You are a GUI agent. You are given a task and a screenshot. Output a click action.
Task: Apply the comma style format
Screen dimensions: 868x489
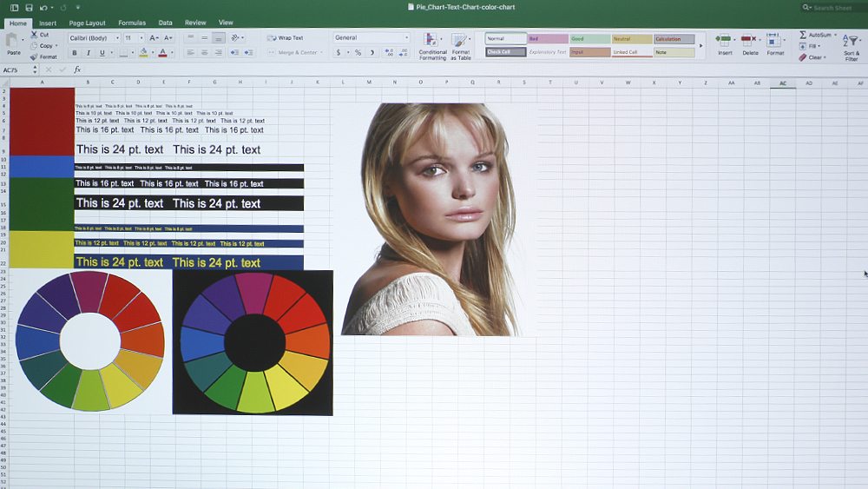[372, 53]
